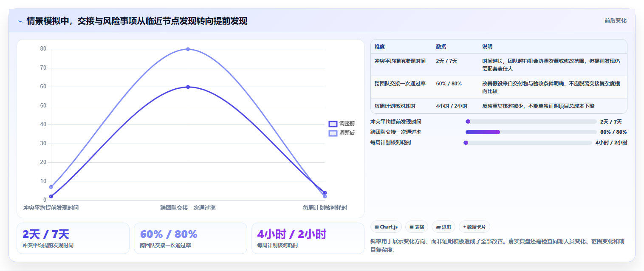Click the 60% / 80% value beside progress bar
This screenshot has height=271, width=644.
[614, 132]
